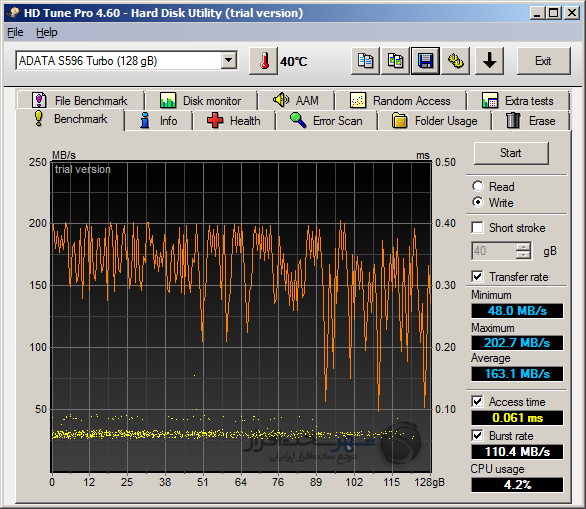This screenshot has width=586, height=509.
Task: Click the Exit button
Action: click(543, 61)
